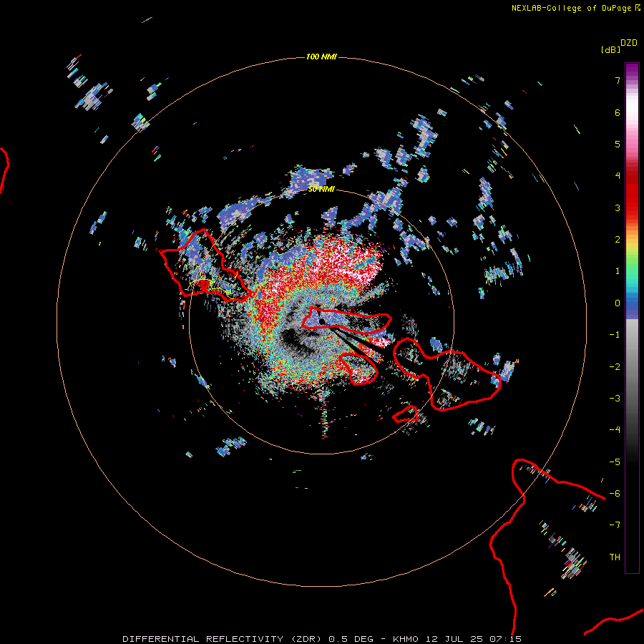Image resolution: width=644 pixels, height=644 pixels.
Task: Select the "-3" legend label
Action: 615,399
